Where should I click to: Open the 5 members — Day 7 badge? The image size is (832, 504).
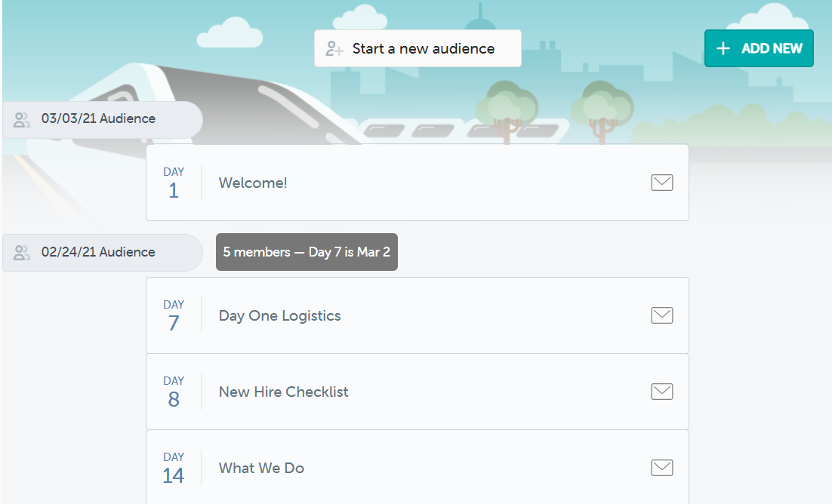[x=307, y=251]
